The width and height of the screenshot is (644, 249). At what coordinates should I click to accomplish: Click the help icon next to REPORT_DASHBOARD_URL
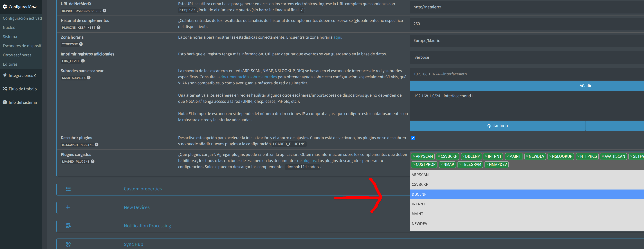pos(105,10)
